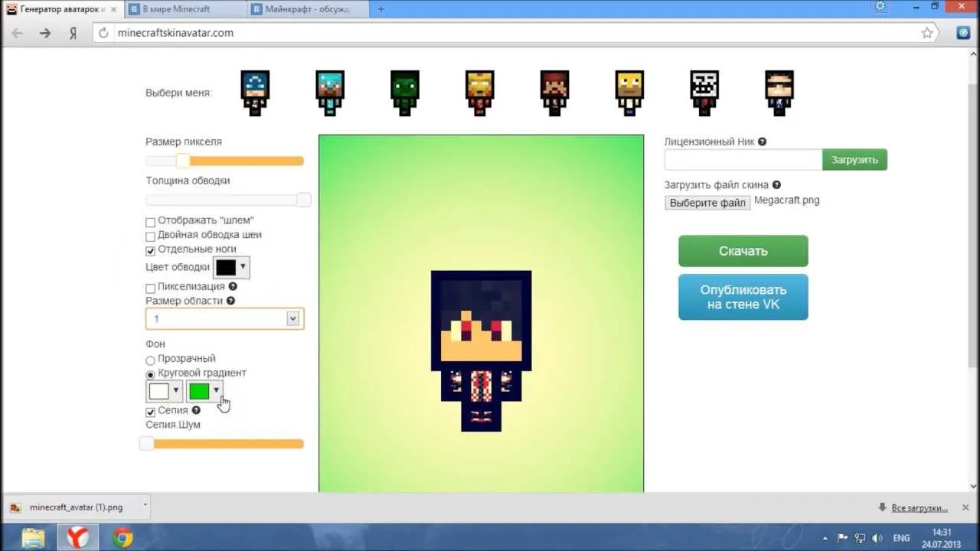Viewport: 980px width, 551px height.
Task: Open the Все загрузки link
Action: click(920, 507)
